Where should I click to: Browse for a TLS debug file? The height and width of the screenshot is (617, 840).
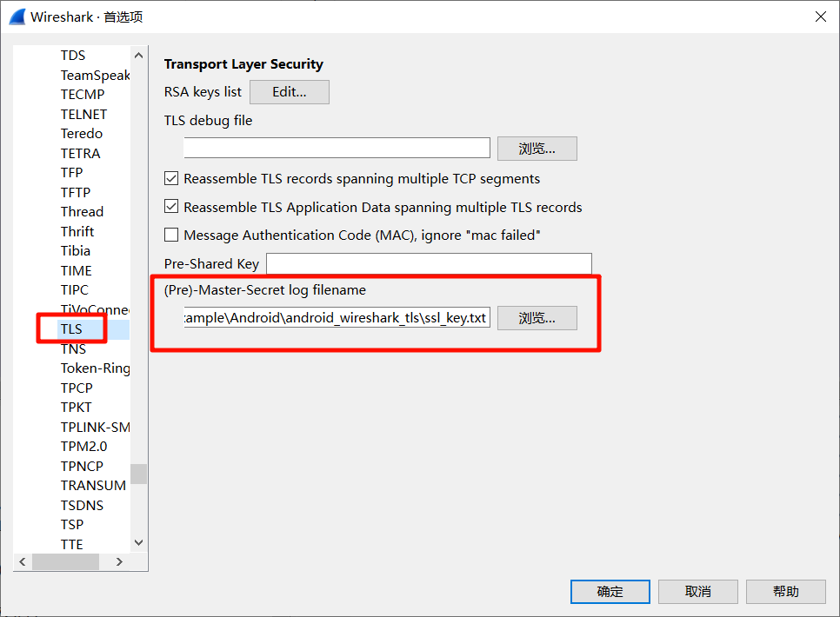point(537,149)
